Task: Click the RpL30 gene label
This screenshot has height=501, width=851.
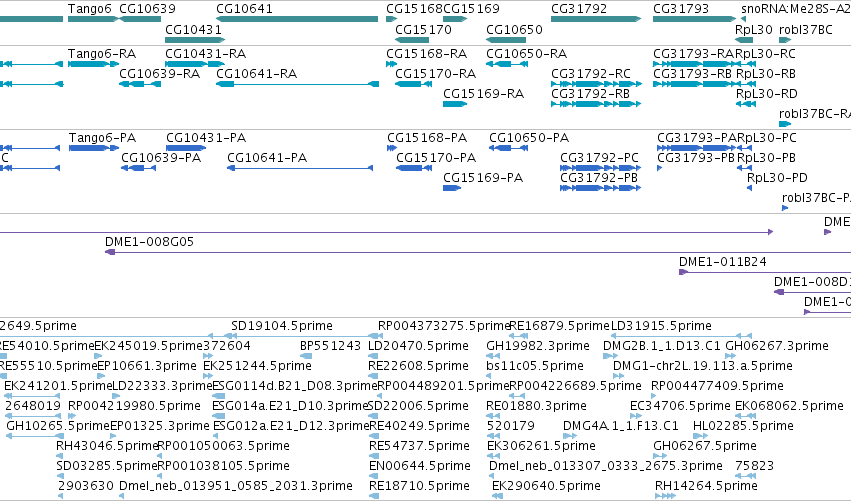Action: click(x=754, y=29)
